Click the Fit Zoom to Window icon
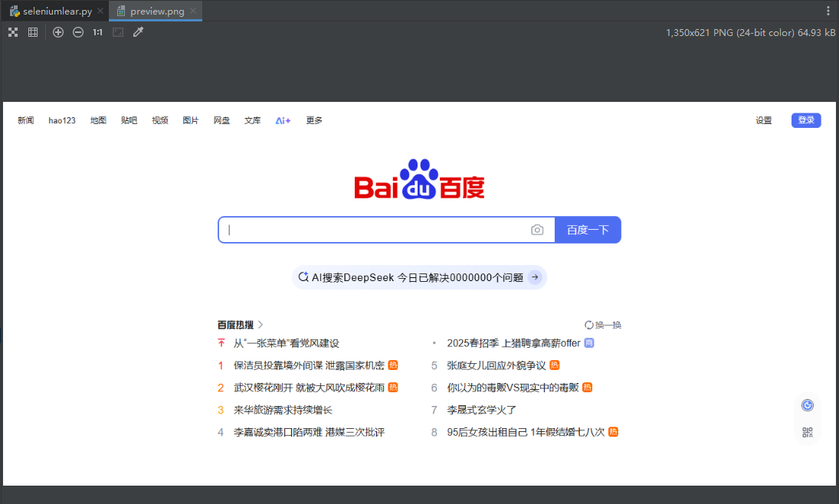 pos(118,32)
